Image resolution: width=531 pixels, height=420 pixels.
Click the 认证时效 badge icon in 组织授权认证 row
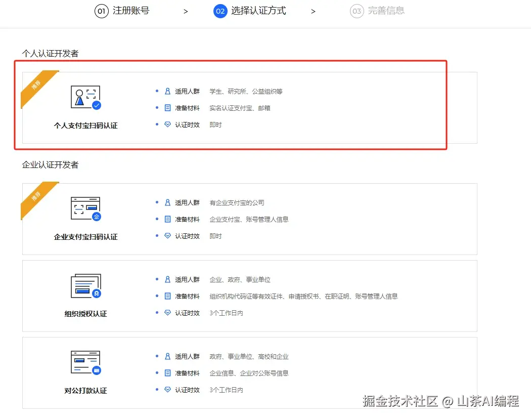click(x=167, y=313)
